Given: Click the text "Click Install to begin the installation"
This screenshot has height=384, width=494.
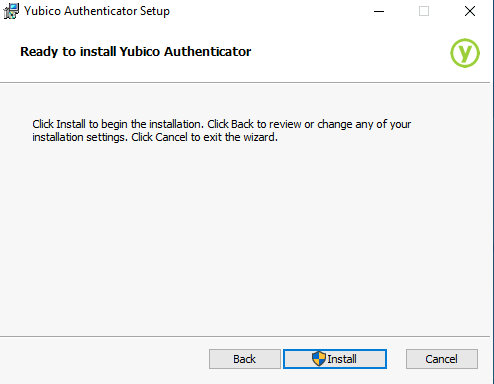Looking at the screenshot, I should (118, 124).
